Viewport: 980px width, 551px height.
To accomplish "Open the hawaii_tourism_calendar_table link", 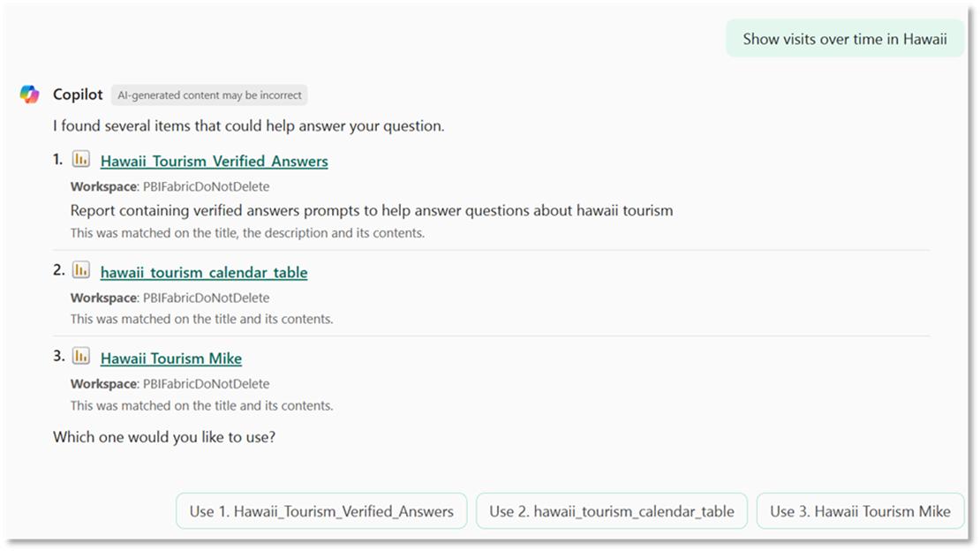I will point(204,273).
